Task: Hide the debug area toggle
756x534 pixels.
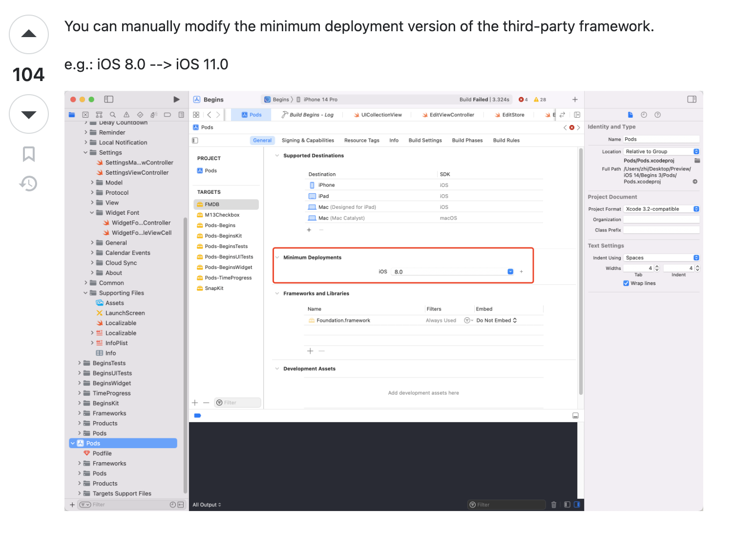Action: click(x=575, y=415)
